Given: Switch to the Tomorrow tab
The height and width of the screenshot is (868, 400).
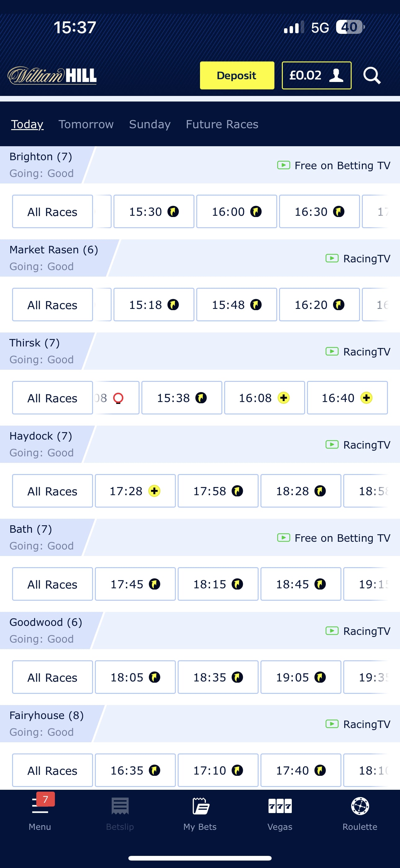Looking at the screenshot, I should pos(86,124).
